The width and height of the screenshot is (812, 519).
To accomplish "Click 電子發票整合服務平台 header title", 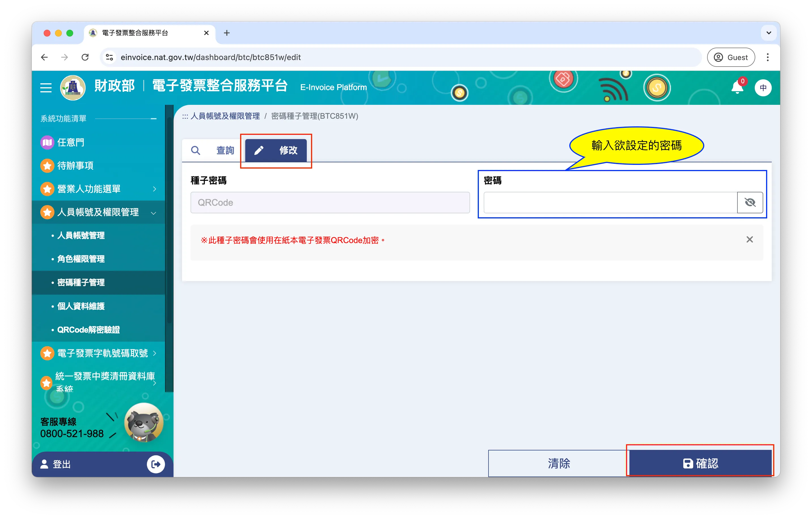I will pos(220,86).
